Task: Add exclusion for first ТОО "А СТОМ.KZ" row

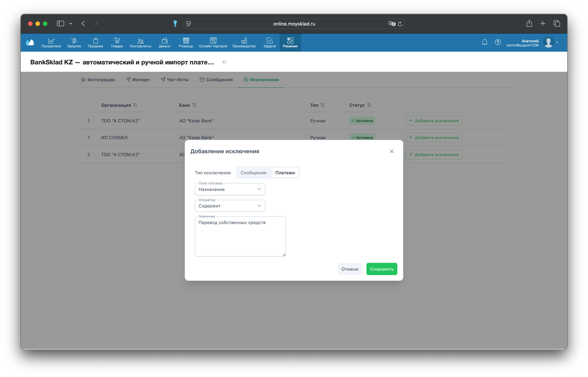Action: click(x=434, y=120)
